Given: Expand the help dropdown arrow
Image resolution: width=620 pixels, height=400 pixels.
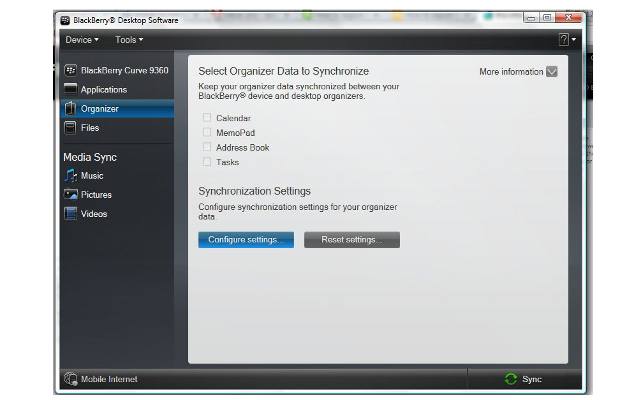Looking at the screenshot, I should (573, 40).
